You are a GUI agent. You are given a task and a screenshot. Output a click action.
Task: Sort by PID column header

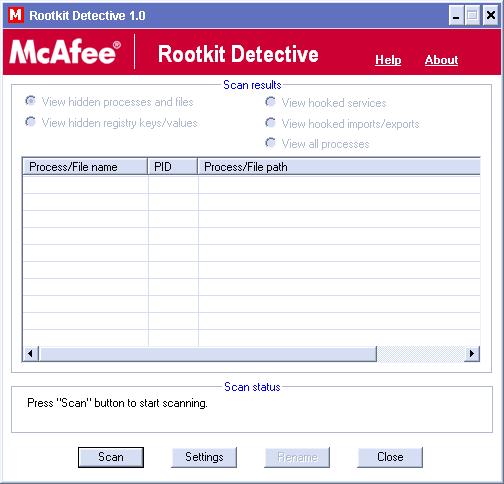173,167
